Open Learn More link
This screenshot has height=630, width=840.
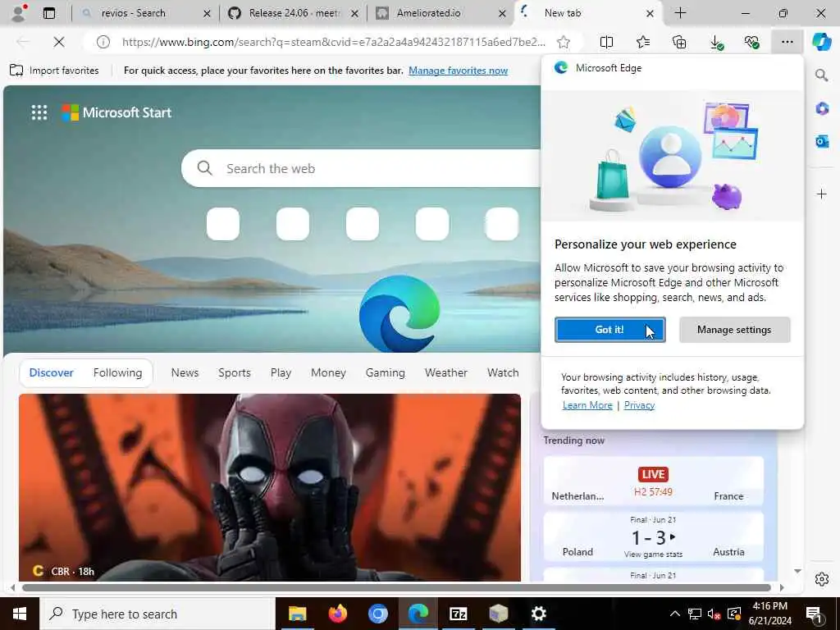click(587, 405)
